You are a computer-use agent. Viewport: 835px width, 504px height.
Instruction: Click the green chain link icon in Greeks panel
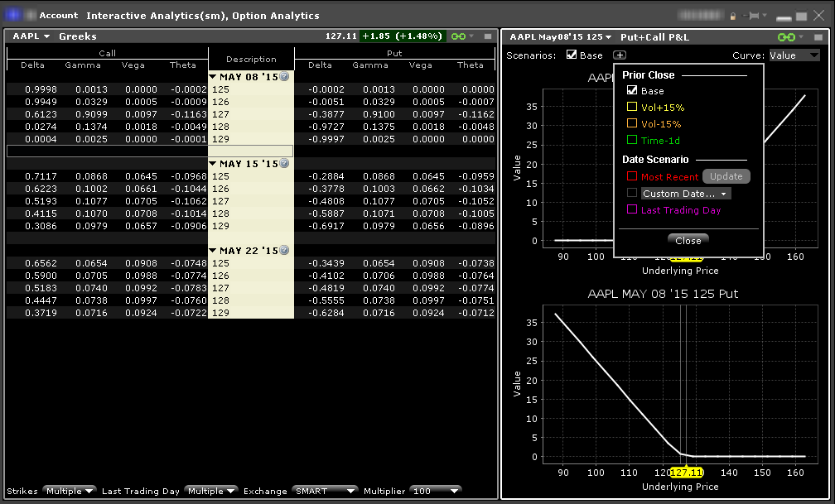tap(458, 36)
